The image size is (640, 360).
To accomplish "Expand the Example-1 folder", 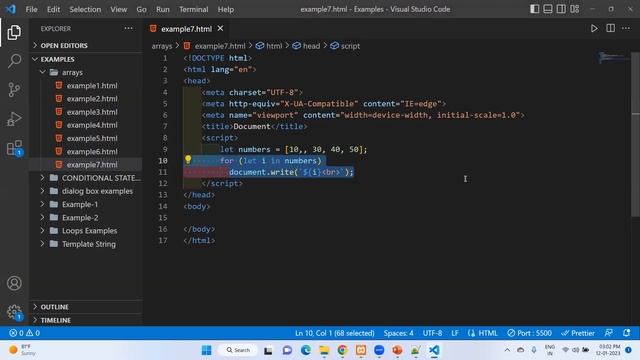I will point(86,204).
